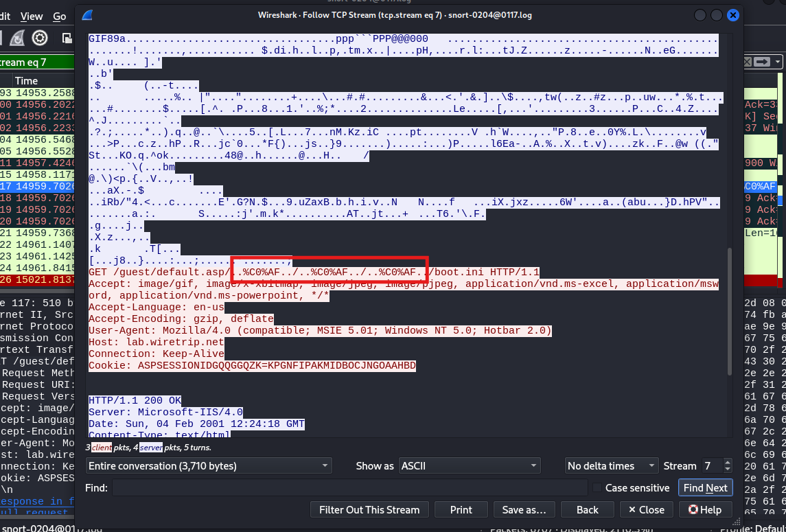Open the Go menu in main window
The height and width of the screenshot is (532, 786).
(60, 16)
